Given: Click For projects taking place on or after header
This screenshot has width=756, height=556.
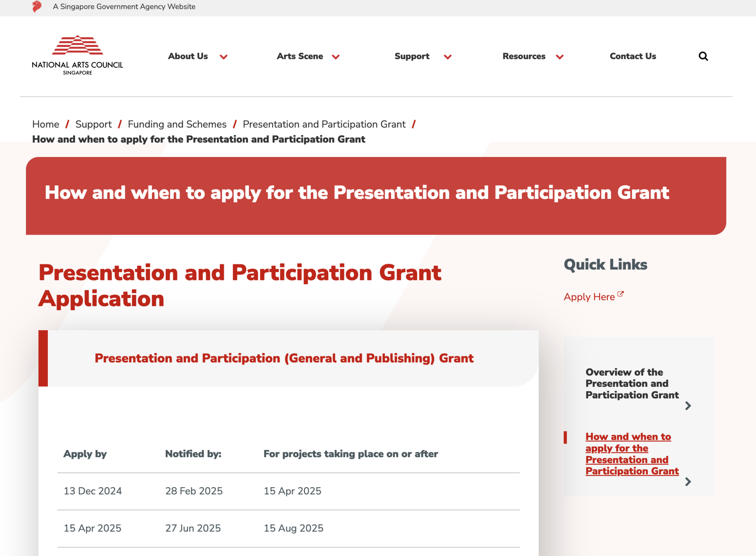Looking at the screenshot, I should tap(350, 454).
